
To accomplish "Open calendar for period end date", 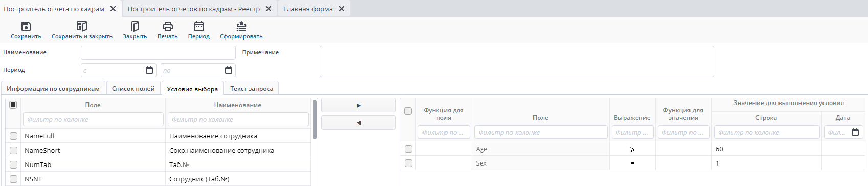I will (229, 70).
